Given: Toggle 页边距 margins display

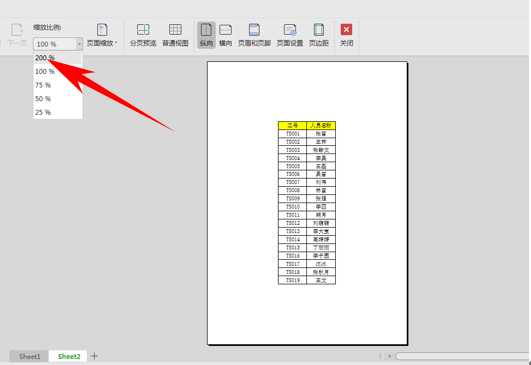Looking at the screenshot, I should point(319,35).
